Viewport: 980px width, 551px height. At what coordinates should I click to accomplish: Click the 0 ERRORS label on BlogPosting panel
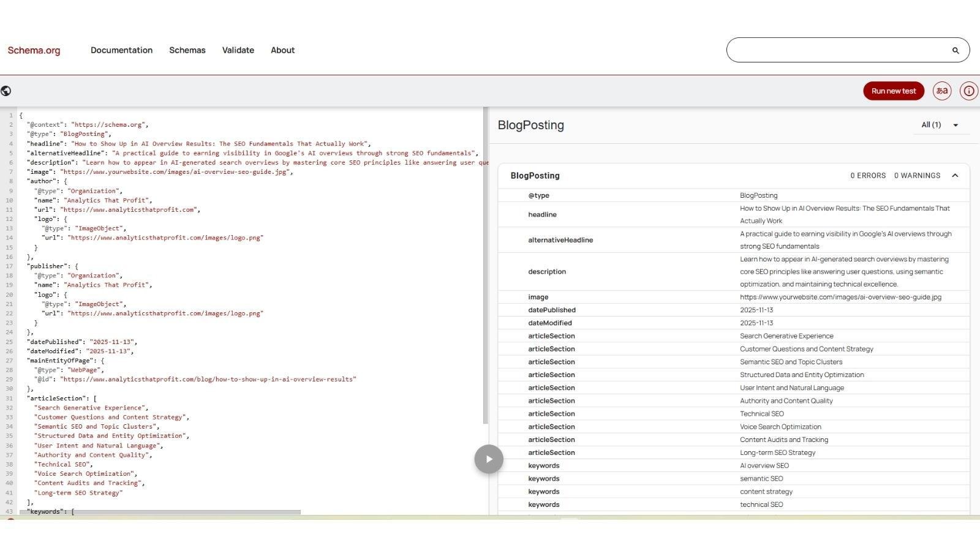[867, 176]
